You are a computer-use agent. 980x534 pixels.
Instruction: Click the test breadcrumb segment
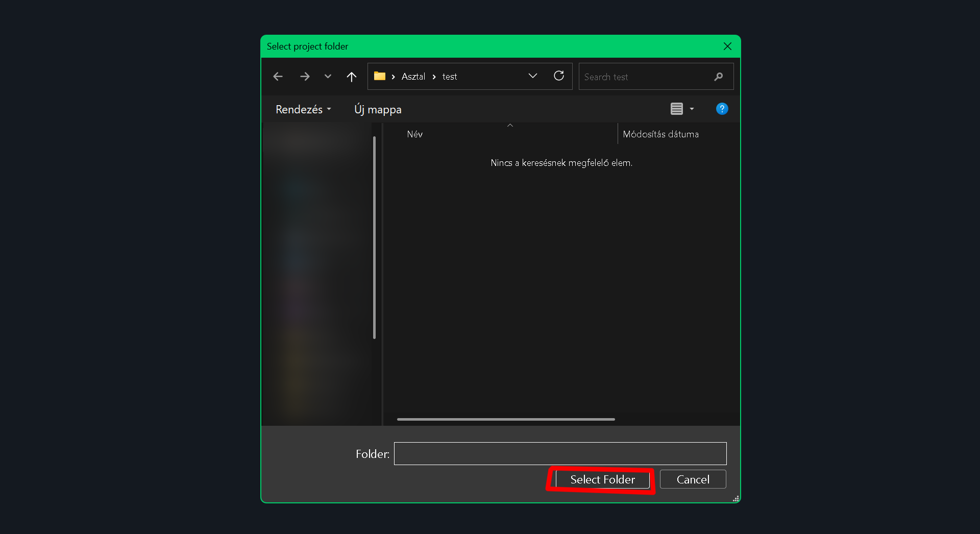click(x=449, y=77)
